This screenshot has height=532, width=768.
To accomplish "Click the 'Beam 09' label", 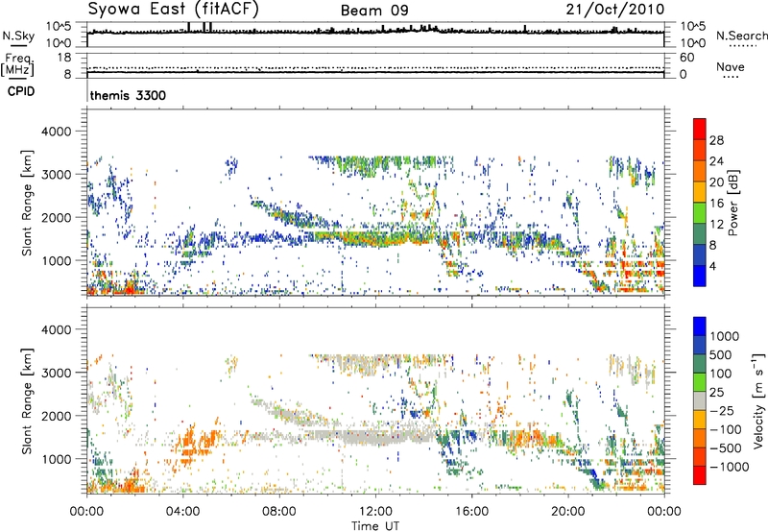I will pos(374,11).
